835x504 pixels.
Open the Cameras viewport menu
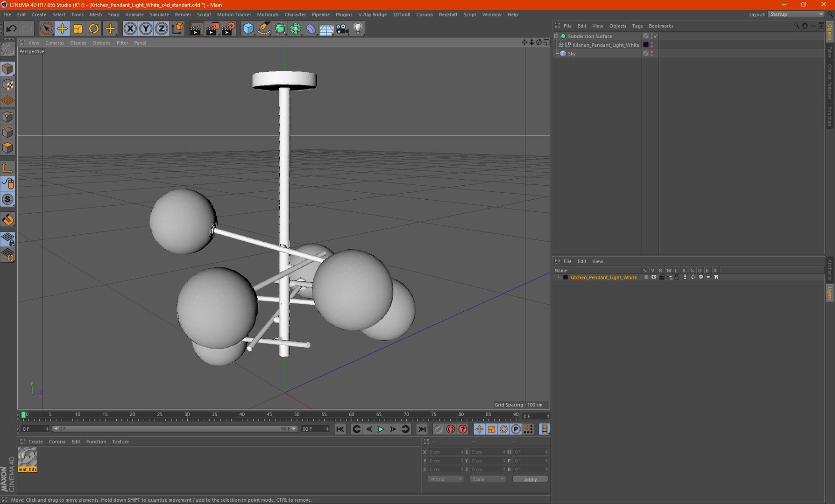coord(55,43)
